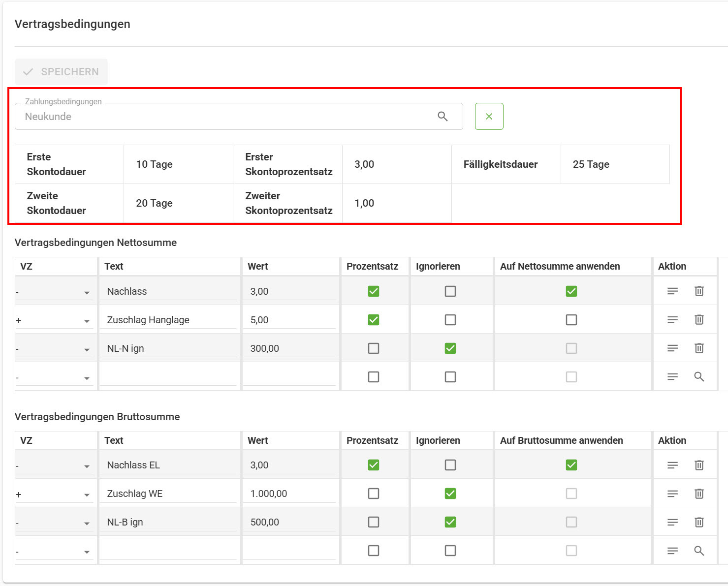Clear Zahlungsbedingungen with the green X button
728x586 pixels.
(x=489, y=117)
